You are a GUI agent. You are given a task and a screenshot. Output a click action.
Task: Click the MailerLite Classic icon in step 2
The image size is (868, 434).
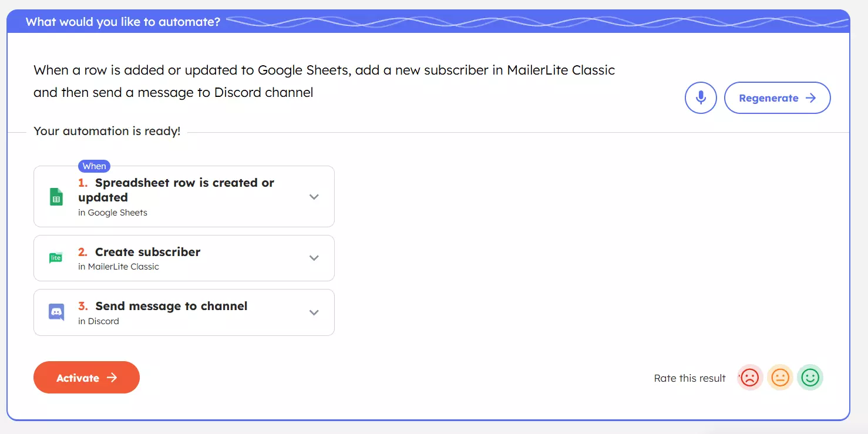[x=56, y=258]
